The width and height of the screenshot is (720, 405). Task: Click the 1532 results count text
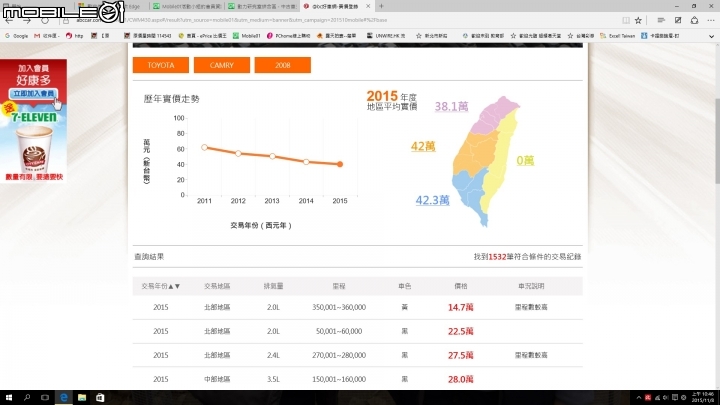pyautogui.click(x=497, y=257)
